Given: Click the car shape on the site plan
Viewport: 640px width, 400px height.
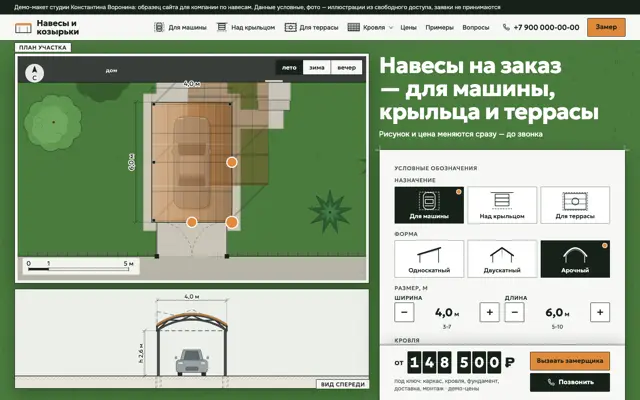Looking at the screenshot, I should (x=192, y=163).
